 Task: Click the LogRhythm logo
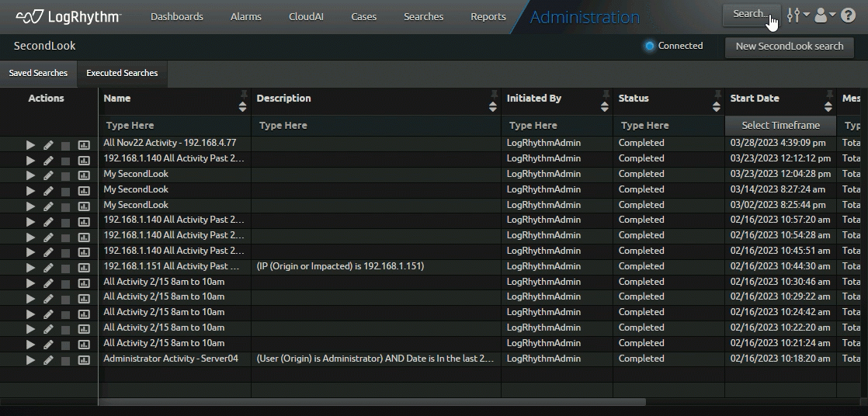(x=68, y=16)
